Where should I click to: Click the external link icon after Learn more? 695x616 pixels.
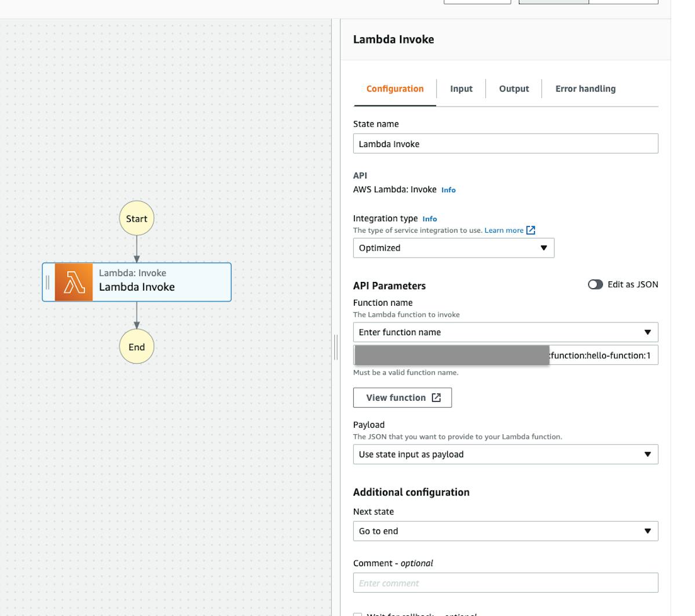530,230
